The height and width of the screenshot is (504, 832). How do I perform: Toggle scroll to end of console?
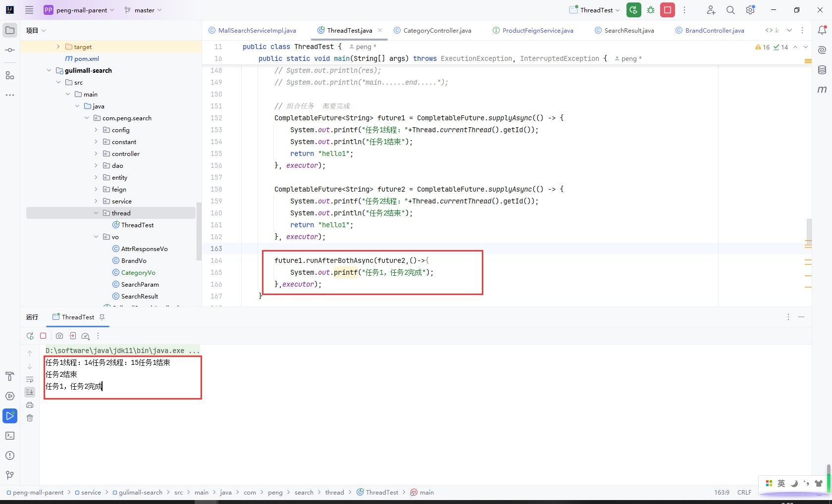30,392
